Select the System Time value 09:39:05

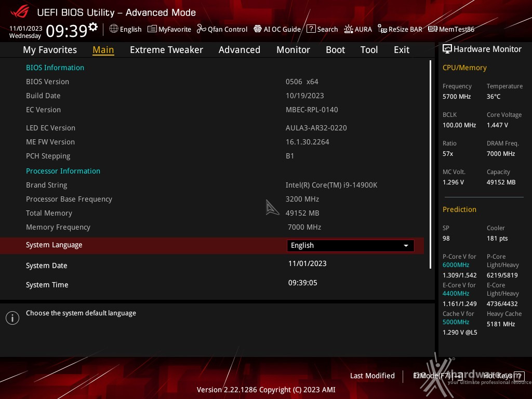tap(303, 283)
